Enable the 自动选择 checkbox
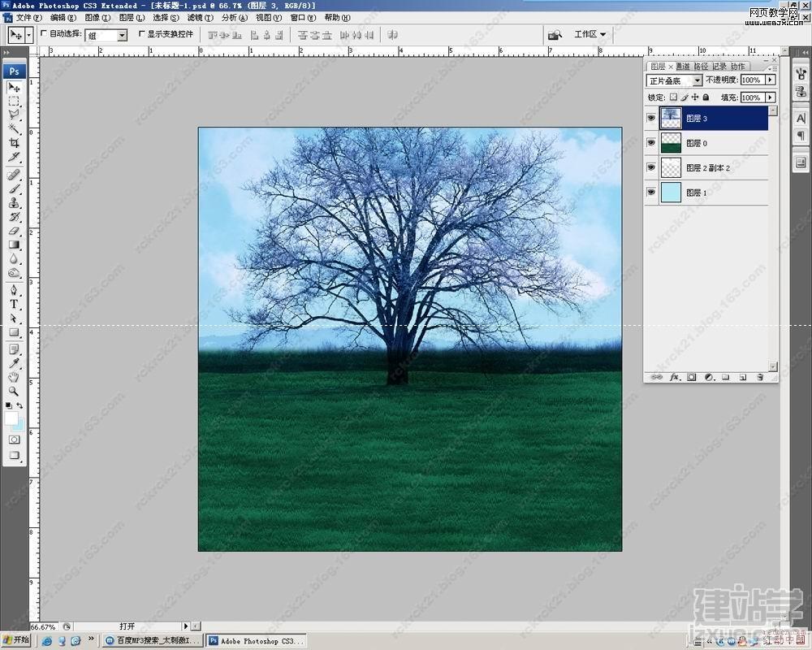812x650 pixels. (44, 33)
